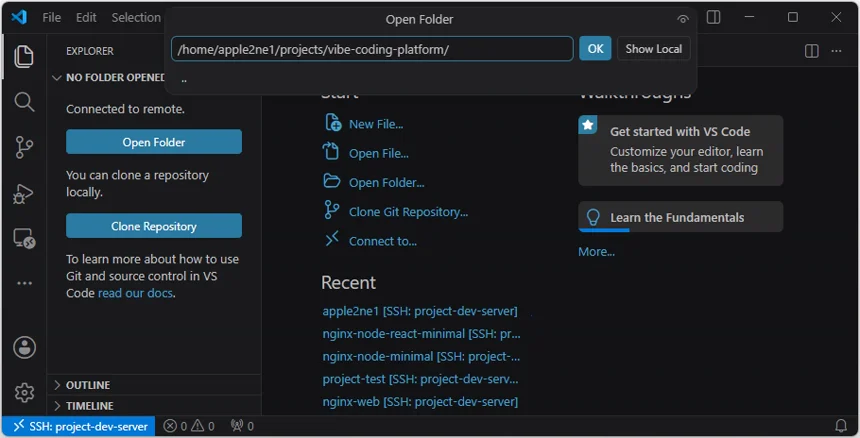This screenshot has width=860, height=438.
Task: Show additional views ellipsis in activity bar
Action: click(x=24, y=283)
